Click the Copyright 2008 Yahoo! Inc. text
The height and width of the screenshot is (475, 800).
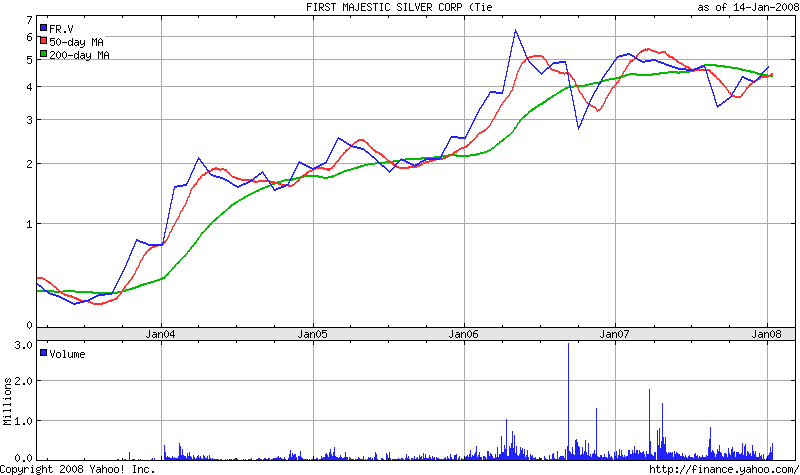coord(78,469)
